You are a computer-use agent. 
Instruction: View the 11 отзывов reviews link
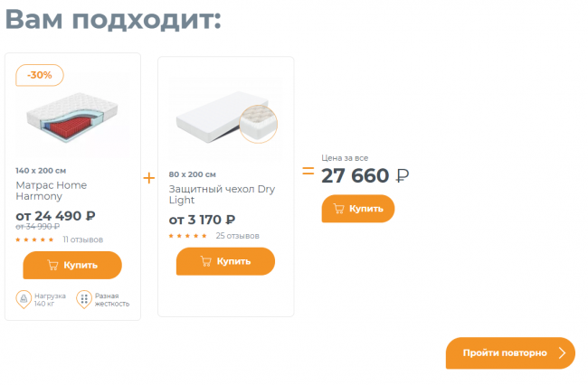click(82, 239)
